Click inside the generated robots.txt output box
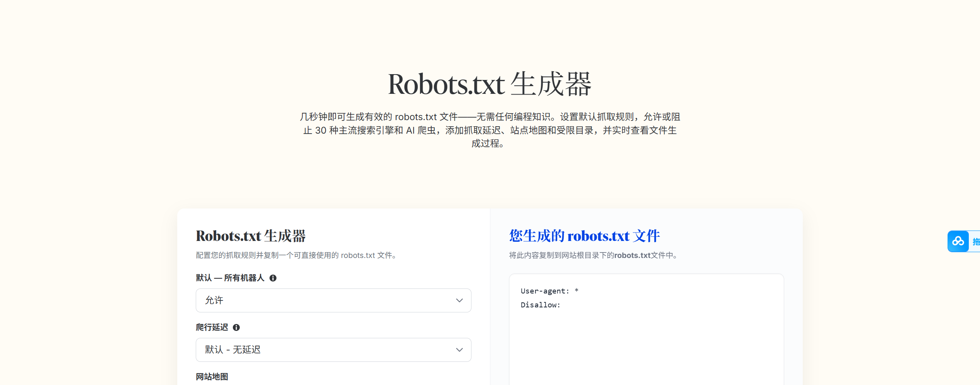Viewport: 980px width, 385px height. pyautogui.click(x=646, y=329)
